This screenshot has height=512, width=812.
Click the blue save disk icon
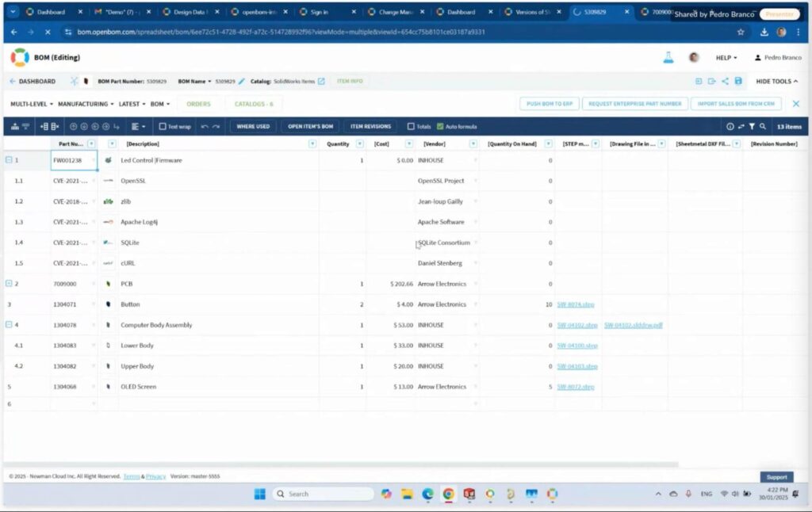pos(738,82)
